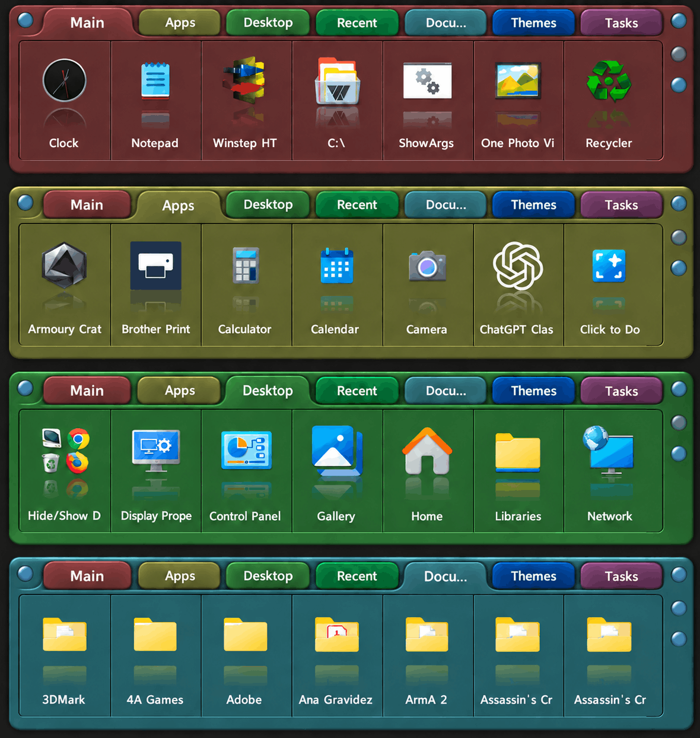Open Winstep HT icon
This screenshot has height=738, width=700.
click(x=244, y=81)
